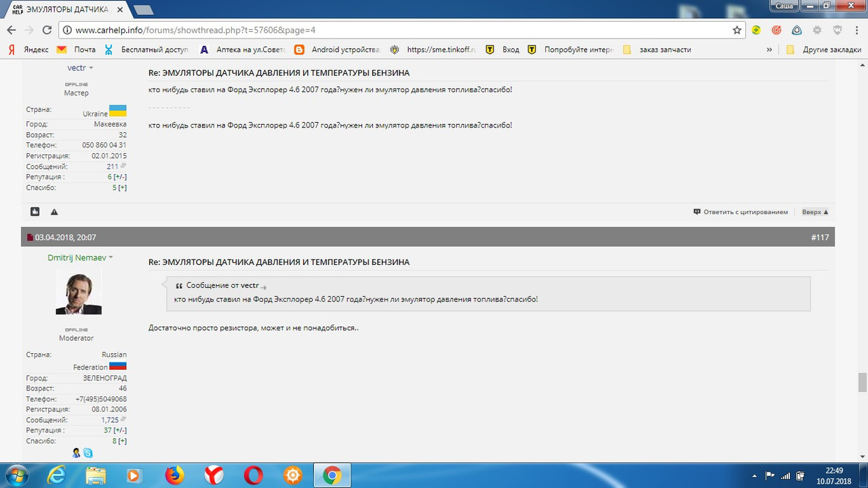Open the Chrome user profile button Саша
Screen dimensions: 868x488
click(x=784, y=5)
